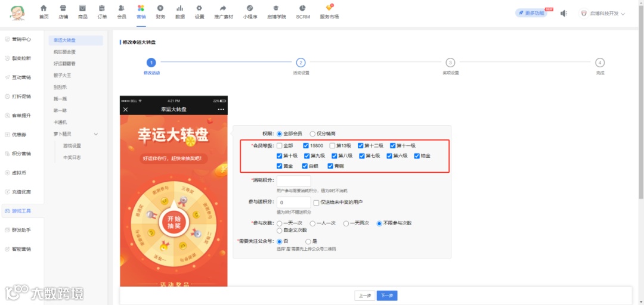Open 游戏设置 submenu item
Viewport: 644px width, 305px height.
click(x=72, y=146)
